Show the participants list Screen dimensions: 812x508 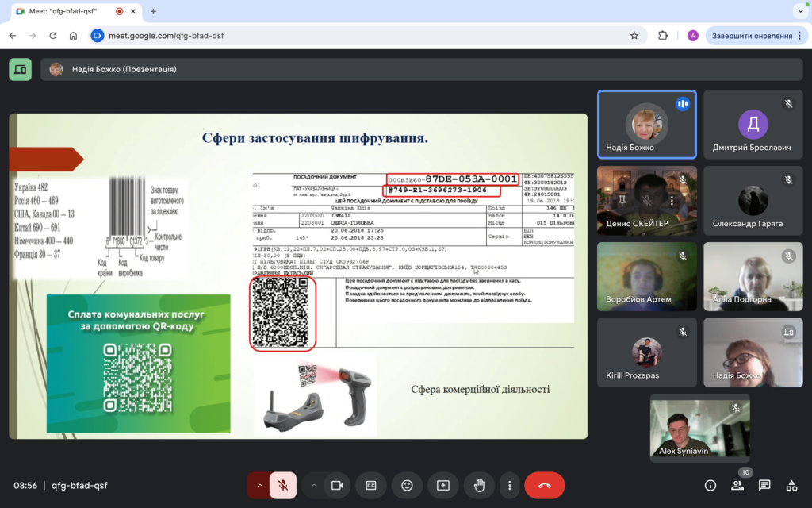(x=737, y=486)
